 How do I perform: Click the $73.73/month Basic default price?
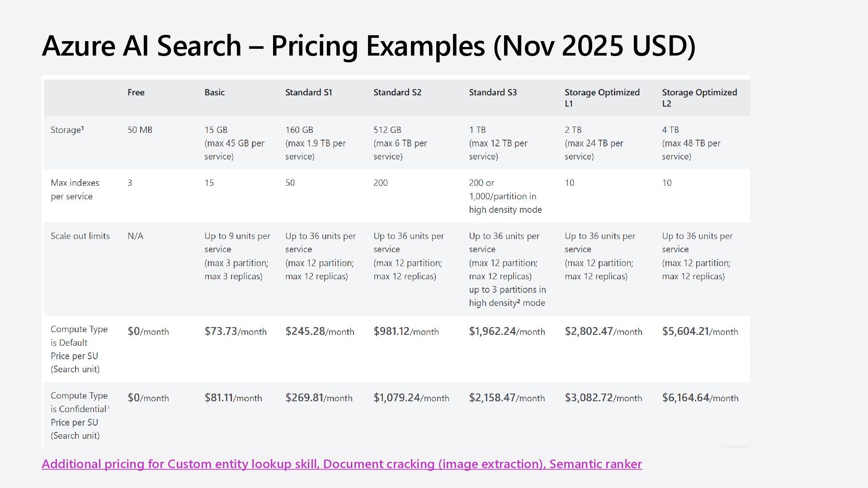(235, 331)
